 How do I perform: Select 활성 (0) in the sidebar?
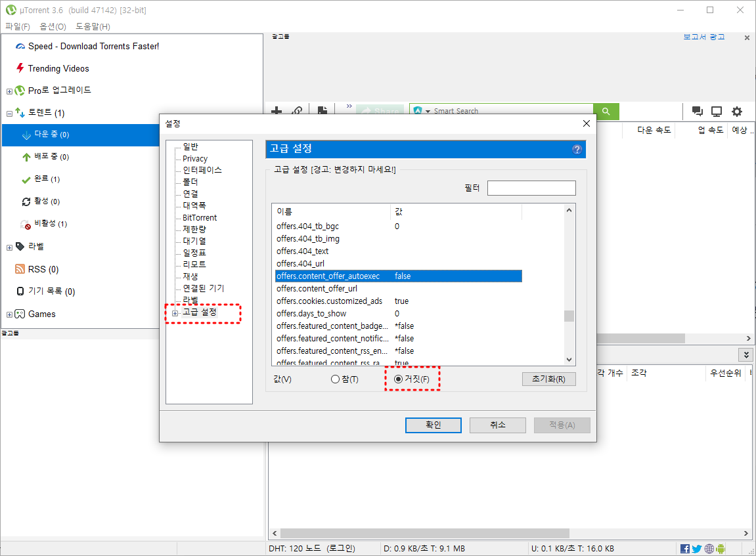[47, 201]
